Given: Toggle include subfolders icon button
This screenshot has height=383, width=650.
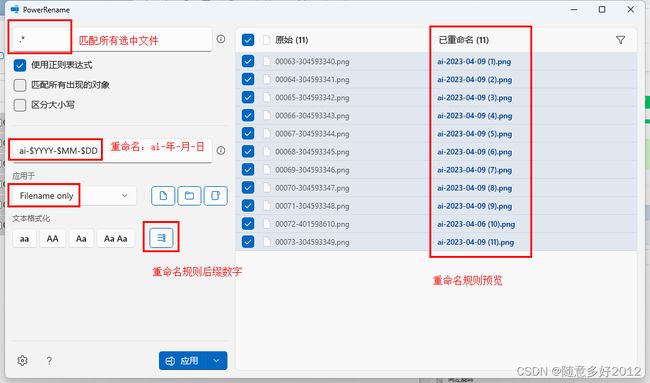Looking at the screenshot, I should click(216, 196).
